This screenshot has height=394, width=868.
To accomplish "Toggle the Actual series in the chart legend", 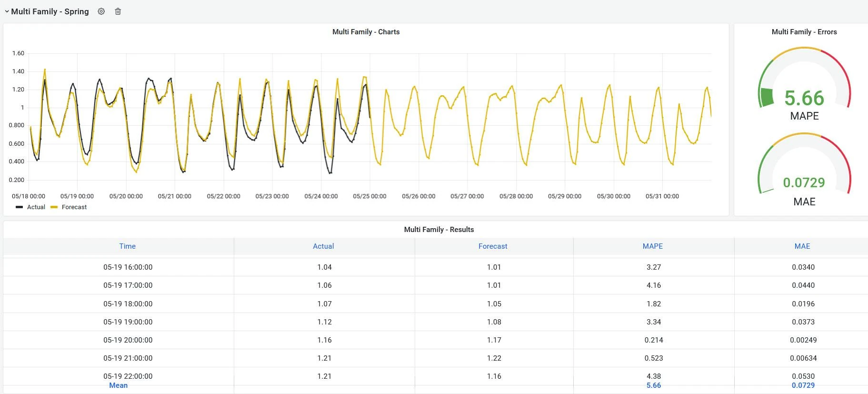I will pos(36,207).
